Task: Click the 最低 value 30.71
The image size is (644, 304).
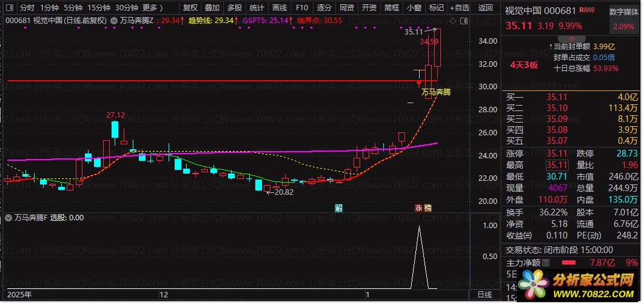Action: pos(557,177)
